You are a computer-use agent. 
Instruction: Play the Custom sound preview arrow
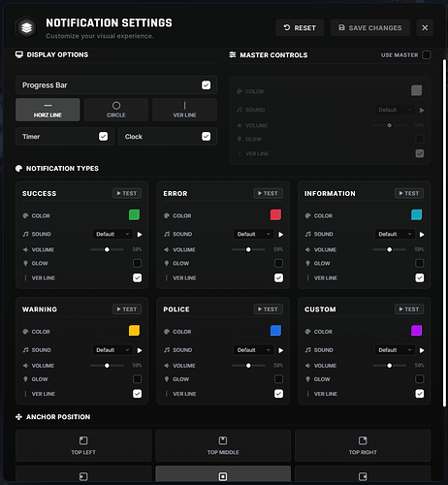(422, 350)
